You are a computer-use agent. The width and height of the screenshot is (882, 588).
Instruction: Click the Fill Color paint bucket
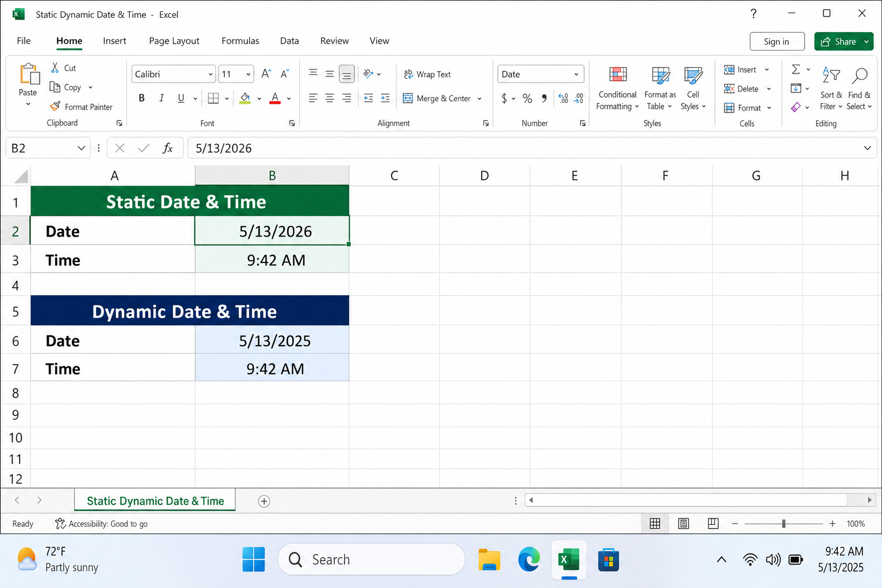click(x=245, y=98)
